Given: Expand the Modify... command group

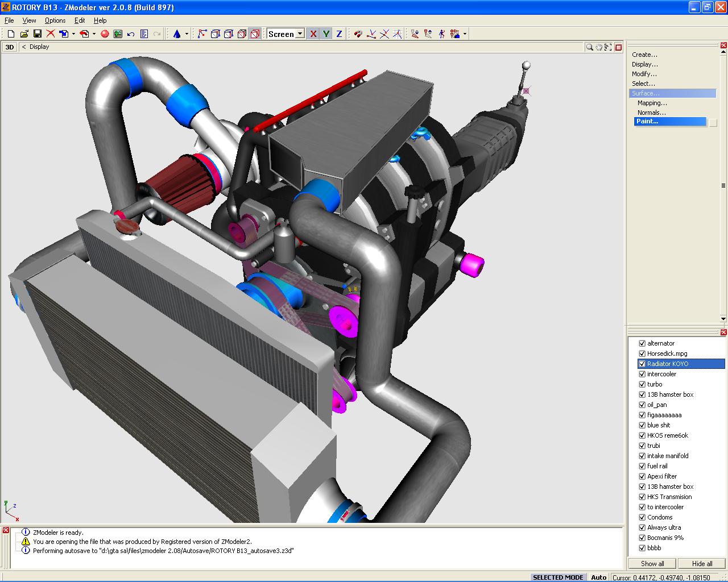Looking at the screenshot, I should [x=644, y=74].
